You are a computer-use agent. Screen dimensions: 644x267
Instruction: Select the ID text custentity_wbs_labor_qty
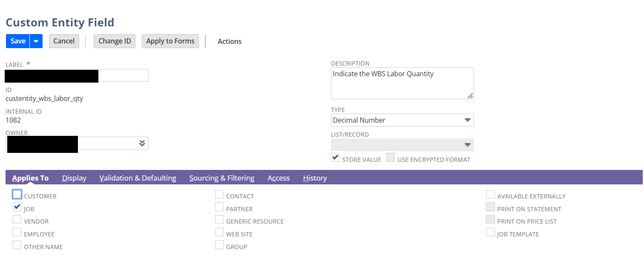(x=44, y=99)
